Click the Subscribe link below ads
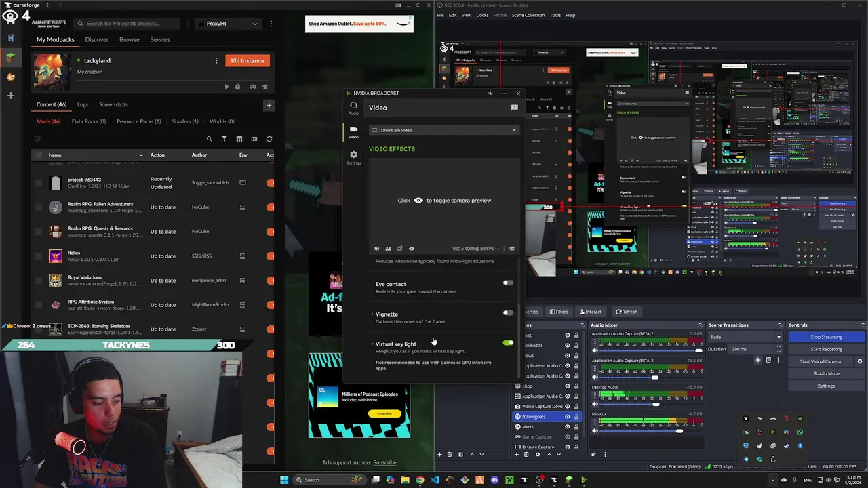 point(384,463)
